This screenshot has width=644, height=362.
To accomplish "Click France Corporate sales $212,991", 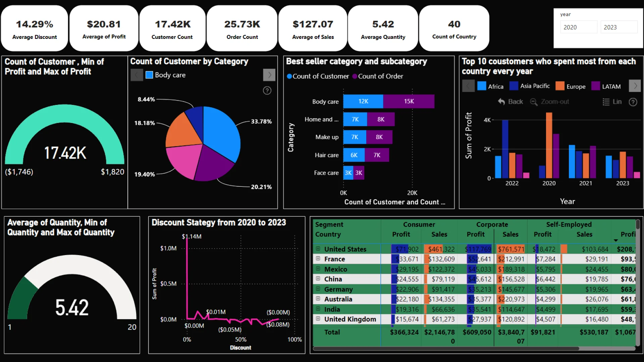I will (x=511, y=259).
